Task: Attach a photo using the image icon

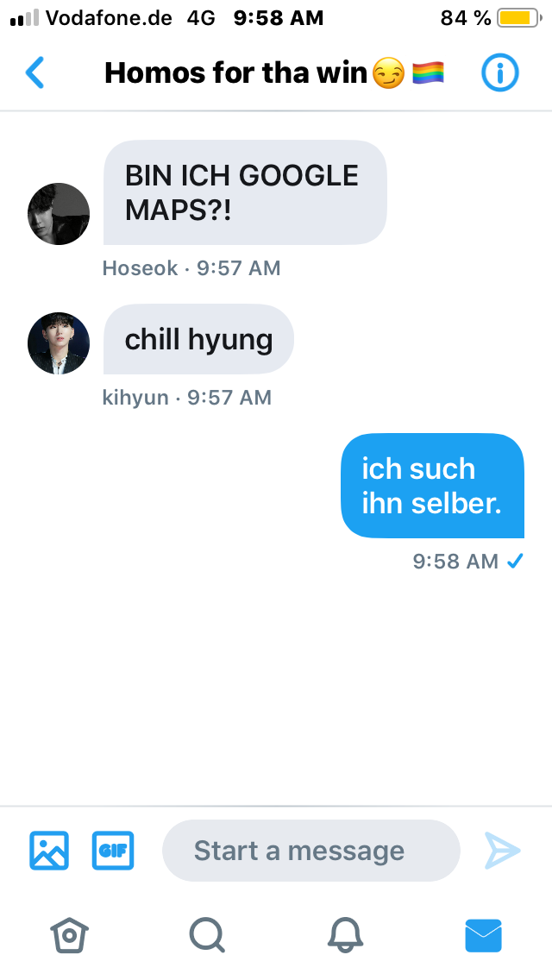Action: click(x=49, y=850)
